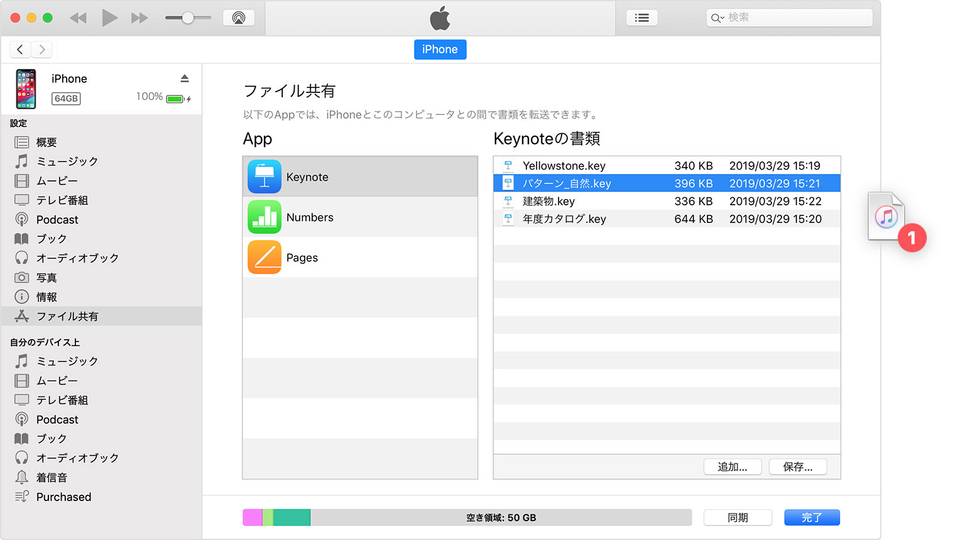Select the 年度カタログ.key file
This screenshot has width=980, height=540.
[x=667, y=219]
